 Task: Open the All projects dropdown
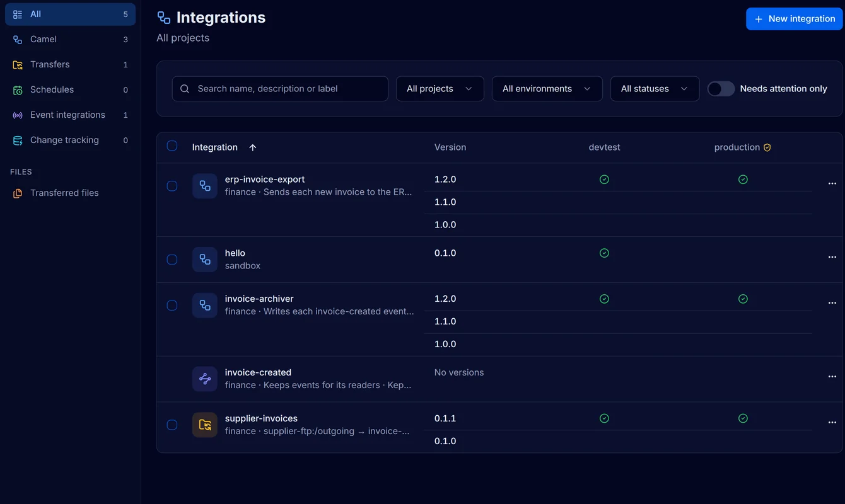pyautogui.click(x=440, y=89)
